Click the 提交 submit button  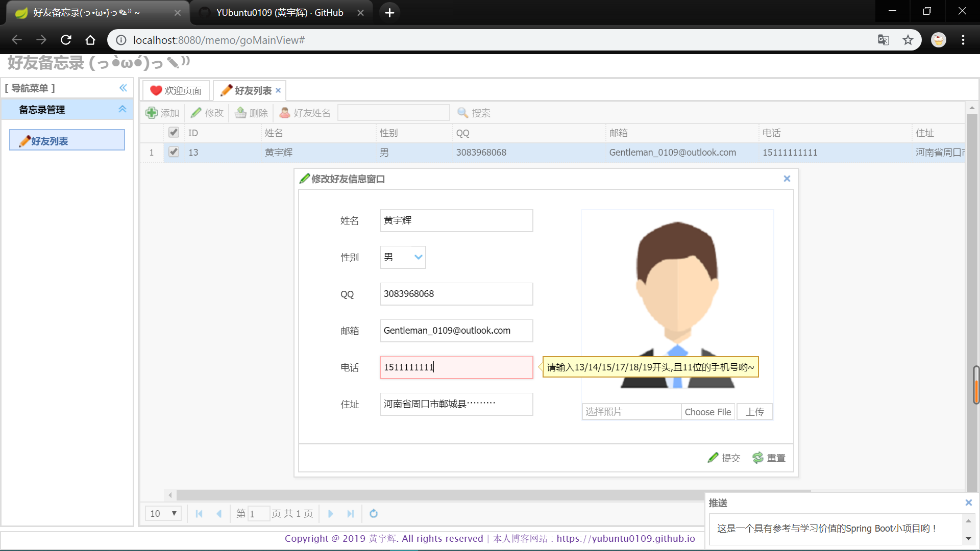pos(724,458)
